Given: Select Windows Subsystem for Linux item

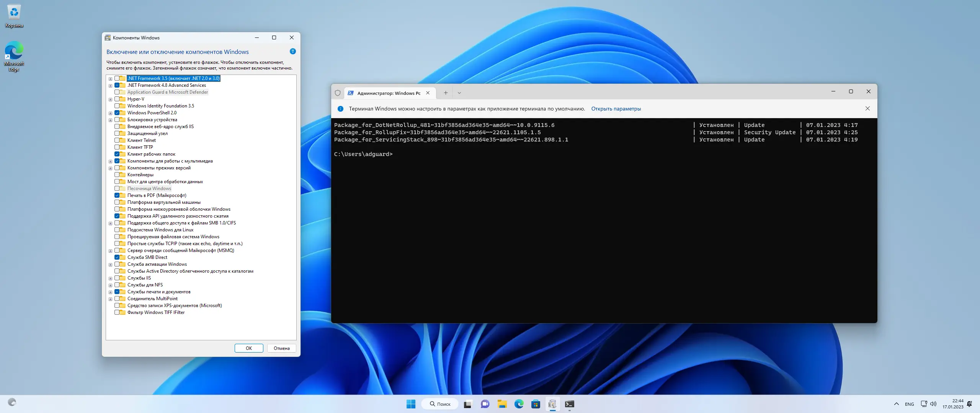Looking at the screenshot, I should 160,230.
